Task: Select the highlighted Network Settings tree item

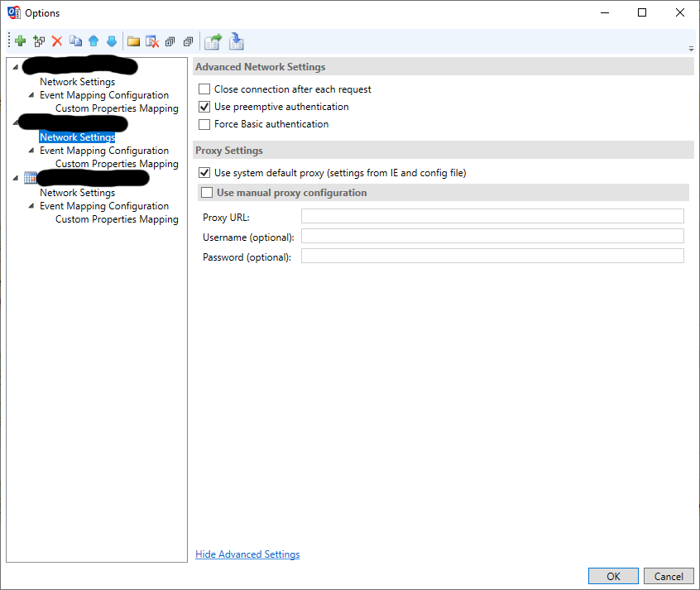Action: coord(77,137)
